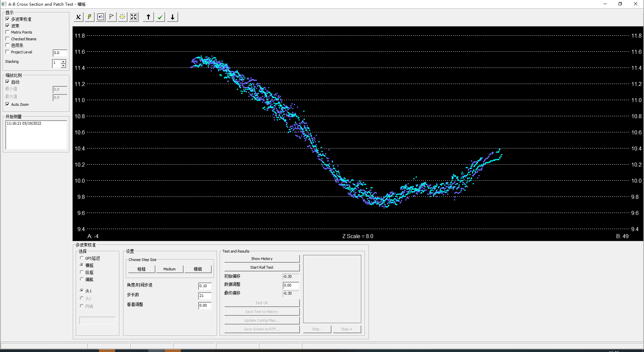This screenshot has height=352, width=644.
Task: Decrease Stacking value with down spinner
Action: coord(63,65)
